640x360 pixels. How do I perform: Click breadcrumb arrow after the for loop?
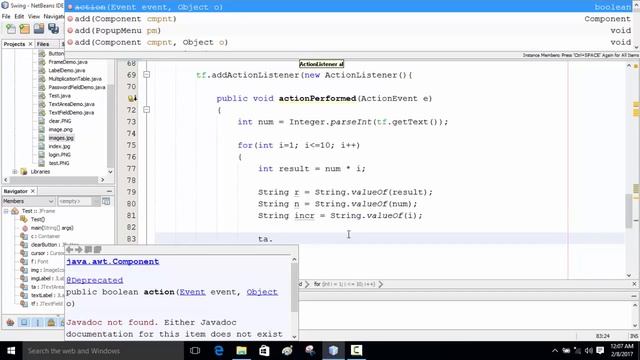380,284
